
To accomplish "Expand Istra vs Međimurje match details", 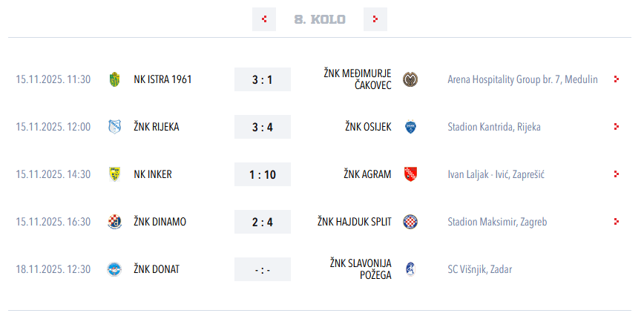I will tap(616, 79).
